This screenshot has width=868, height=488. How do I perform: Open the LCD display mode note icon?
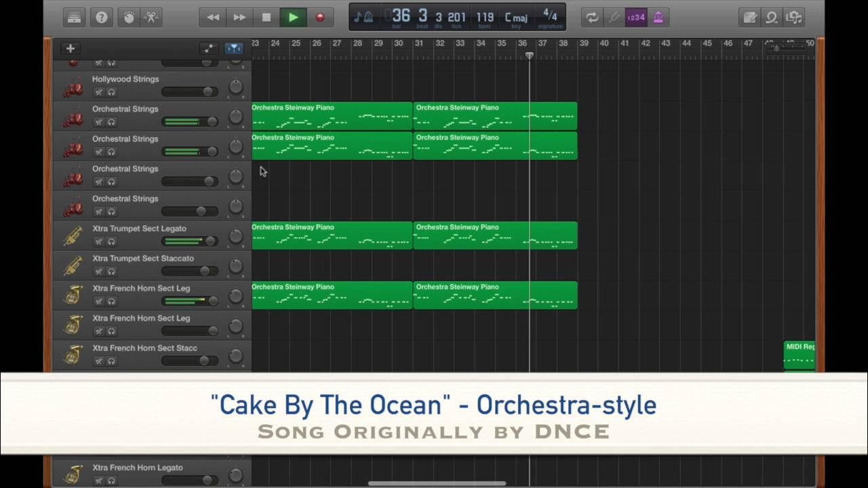point(363,18)
